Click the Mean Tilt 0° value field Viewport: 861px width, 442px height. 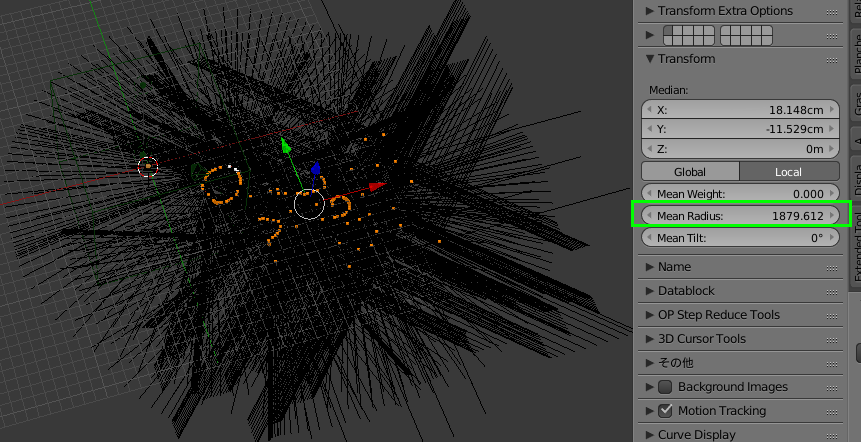(x=740, y=238)
